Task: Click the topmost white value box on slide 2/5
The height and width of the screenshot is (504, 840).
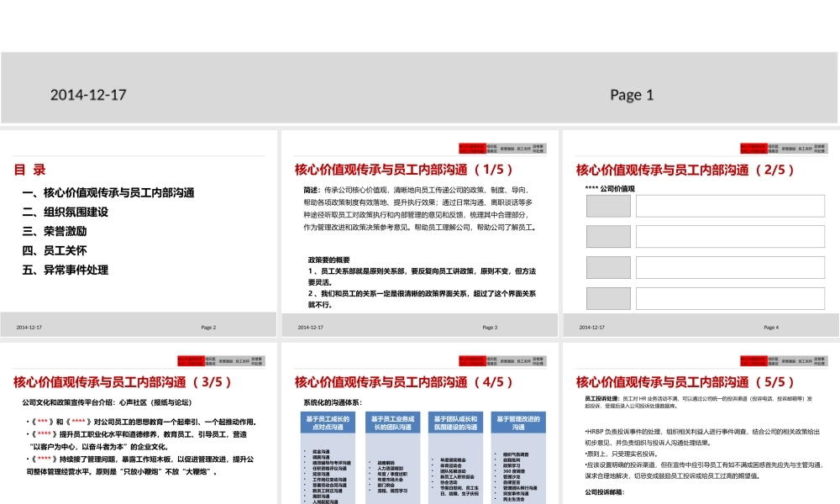Action: click(730, 206)
